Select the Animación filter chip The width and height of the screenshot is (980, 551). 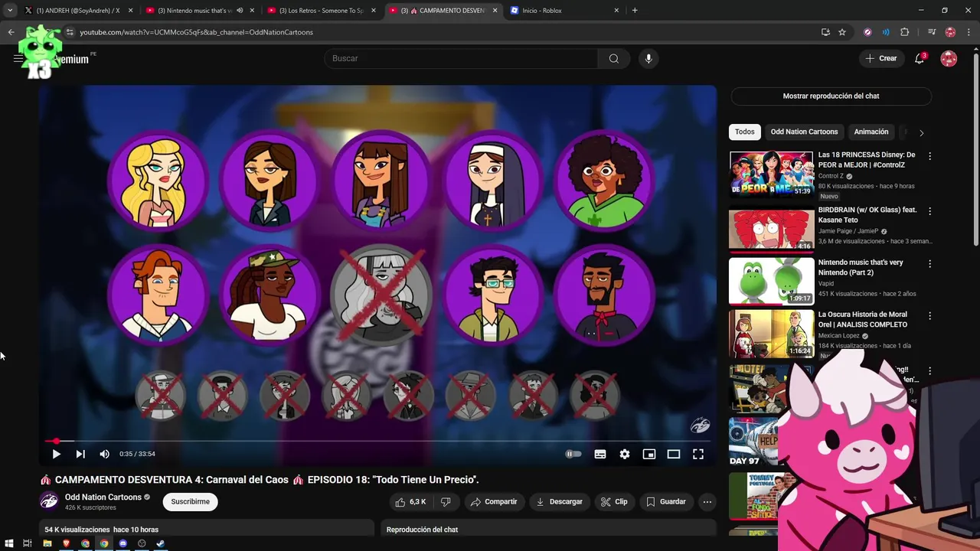pyautogui.click(x=871, y=132)
